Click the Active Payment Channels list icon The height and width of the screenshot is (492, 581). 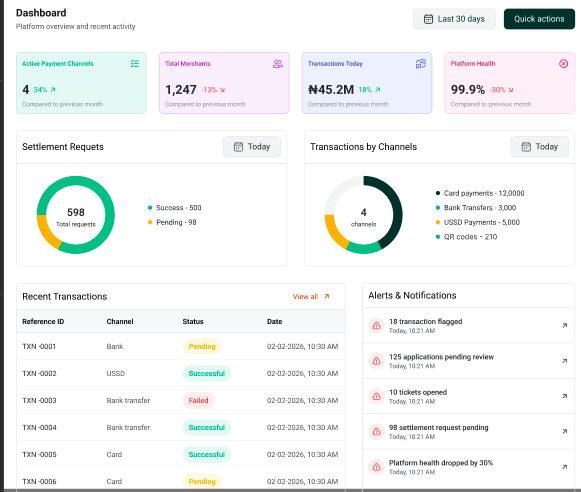point(135,64)
